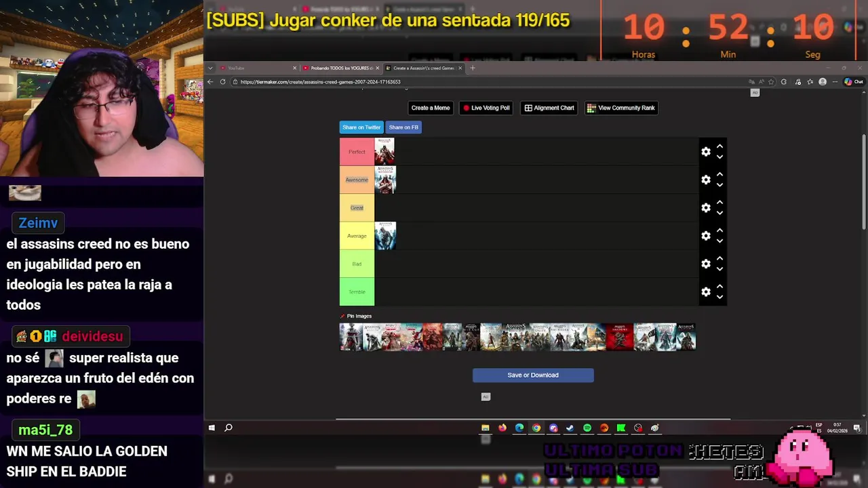
Task: Open settings gear for the Awesome tier
Action: pos(706,180)
